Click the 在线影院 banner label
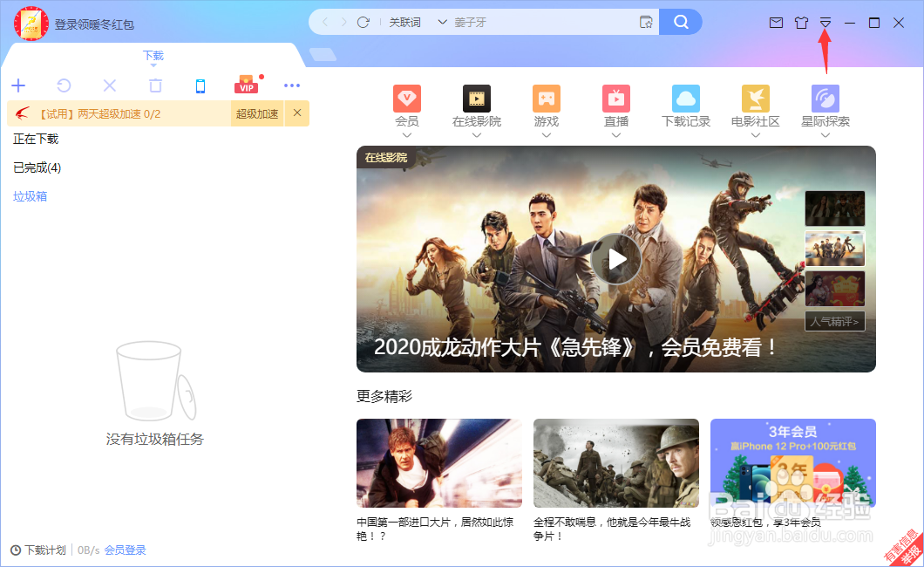This screenshot has width=924, height=567. [x=386, y=157]
